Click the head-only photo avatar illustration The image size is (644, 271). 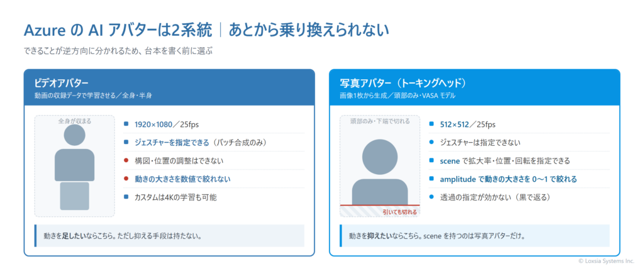pos(379,165)
